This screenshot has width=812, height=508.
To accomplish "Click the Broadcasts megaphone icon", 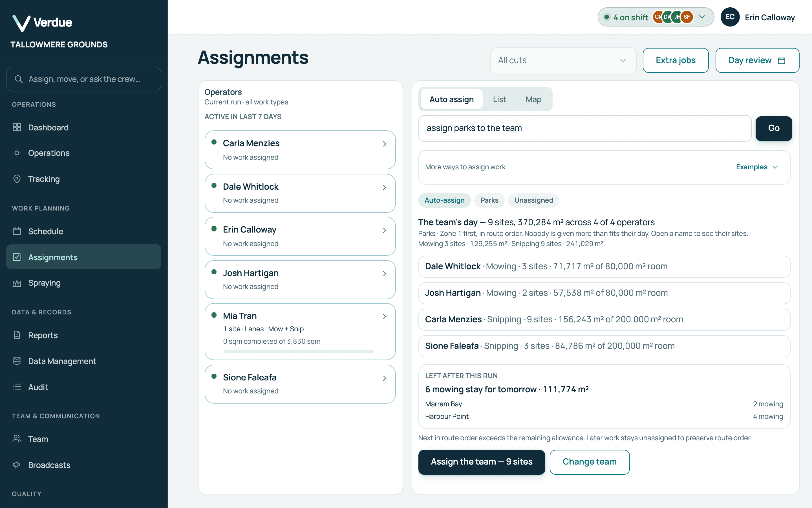I will (x=17, y=465).
